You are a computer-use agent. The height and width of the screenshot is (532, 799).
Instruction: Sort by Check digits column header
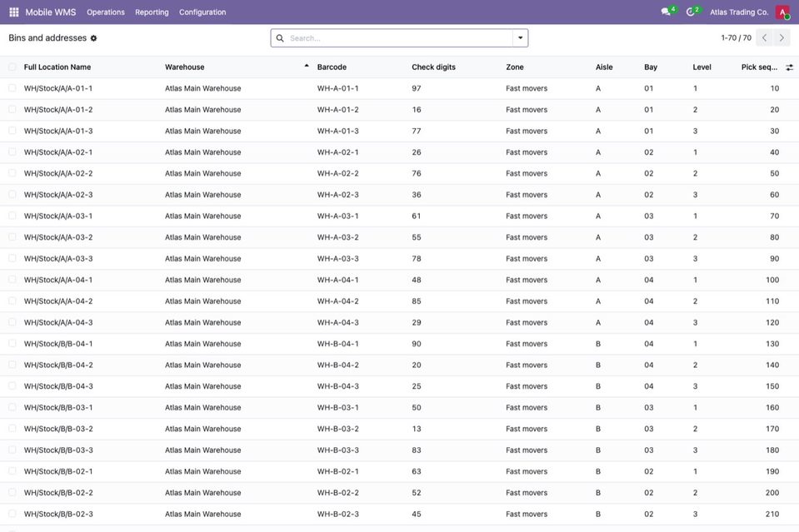(x=433, y=67)
